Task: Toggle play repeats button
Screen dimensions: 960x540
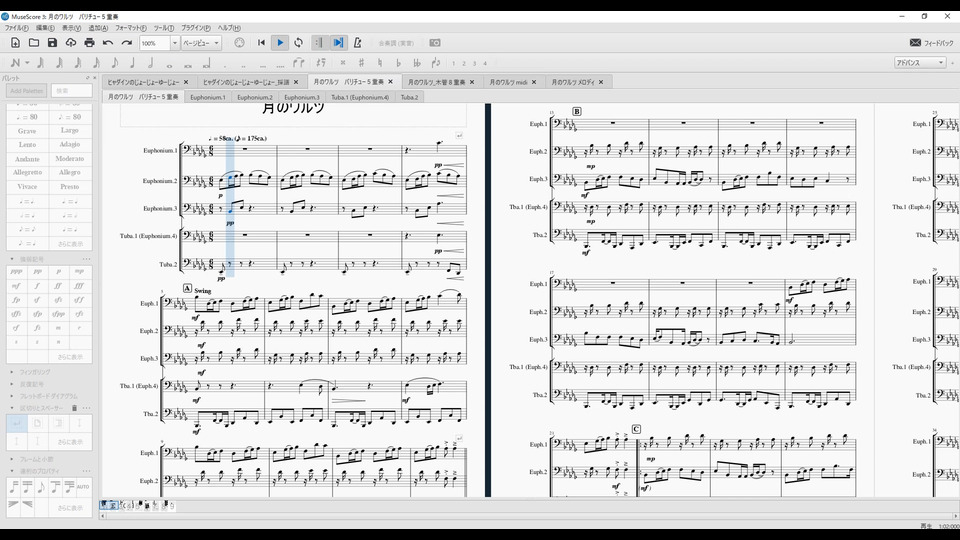Action: pyautogui.click(x=318, y=43)
